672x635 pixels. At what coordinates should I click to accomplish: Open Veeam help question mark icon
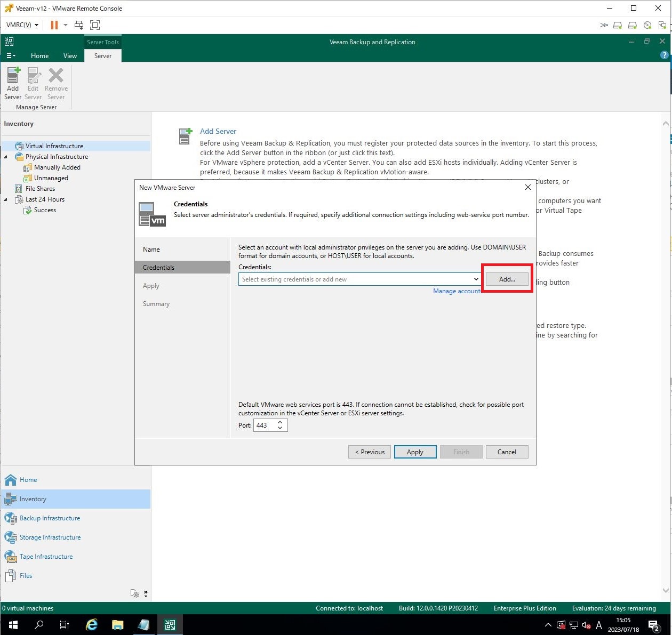[664, 55]
